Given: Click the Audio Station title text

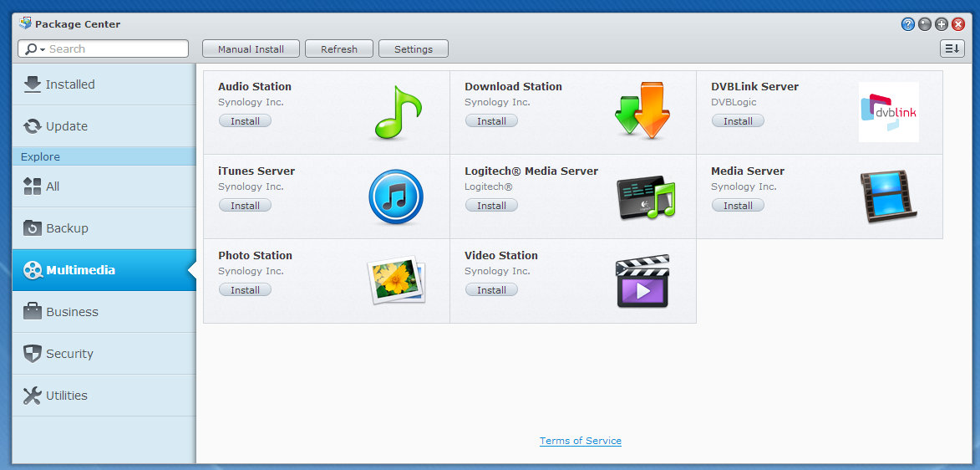Looking at the screenshot, I should [255, 86].
